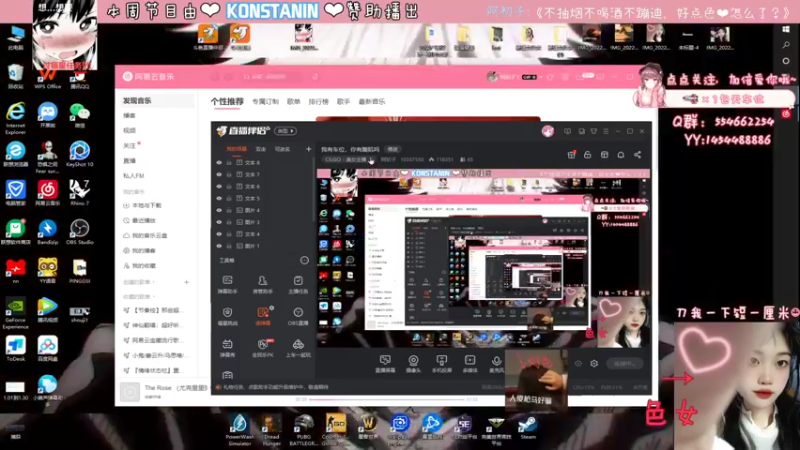Add a 直播屏幕 screen capture source
Viewport: 800px width, 450px height.
click(385, 364)
